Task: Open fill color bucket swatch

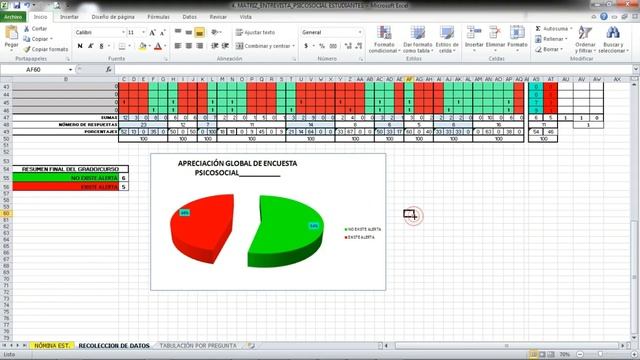Action: click(142, 46)
